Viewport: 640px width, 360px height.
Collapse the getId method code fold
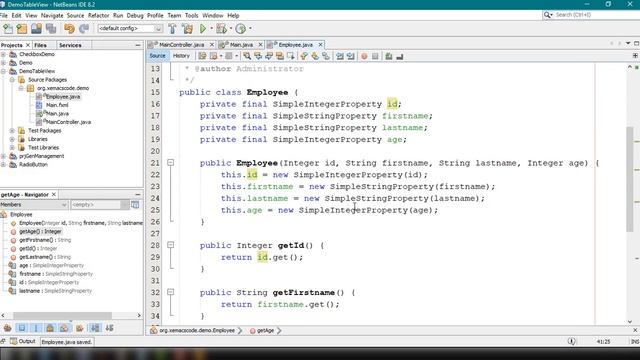(x=171, y=245)
